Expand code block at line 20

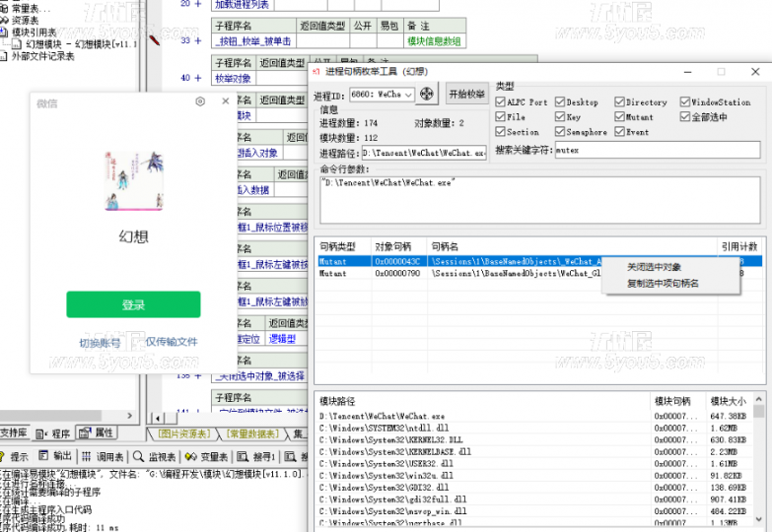[x=198, y=4]
